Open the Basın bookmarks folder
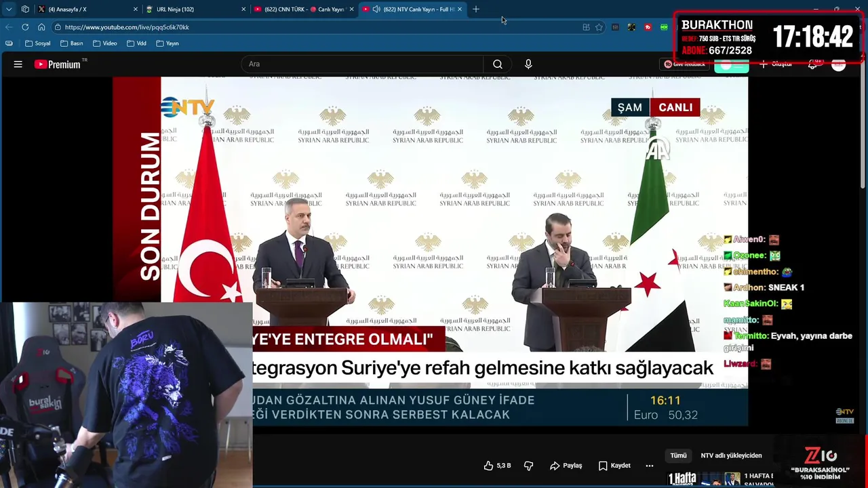The image size is (868, 488). [x=71, y=43]
